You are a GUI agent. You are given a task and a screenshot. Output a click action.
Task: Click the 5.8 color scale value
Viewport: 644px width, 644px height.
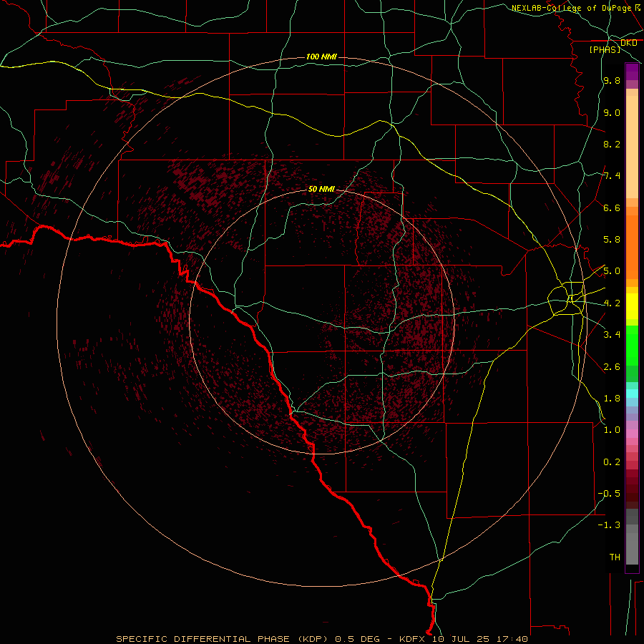(x=612, y=240)
